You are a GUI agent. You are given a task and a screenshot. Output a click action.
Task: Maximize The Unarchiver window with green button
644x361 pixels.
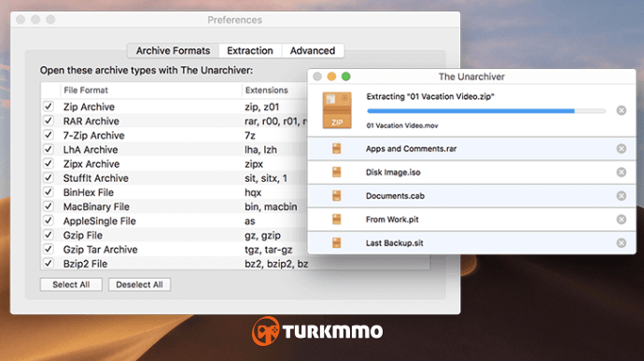point(346,76)
